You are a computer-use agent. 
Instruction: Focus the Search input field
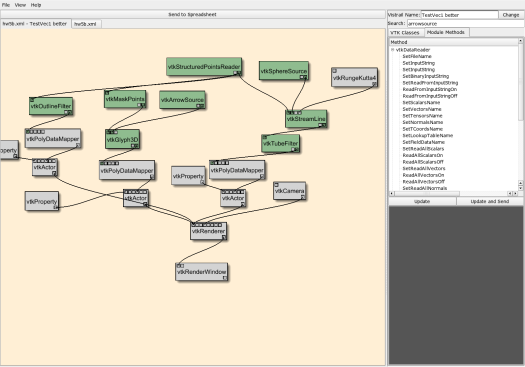click(465, 24)
